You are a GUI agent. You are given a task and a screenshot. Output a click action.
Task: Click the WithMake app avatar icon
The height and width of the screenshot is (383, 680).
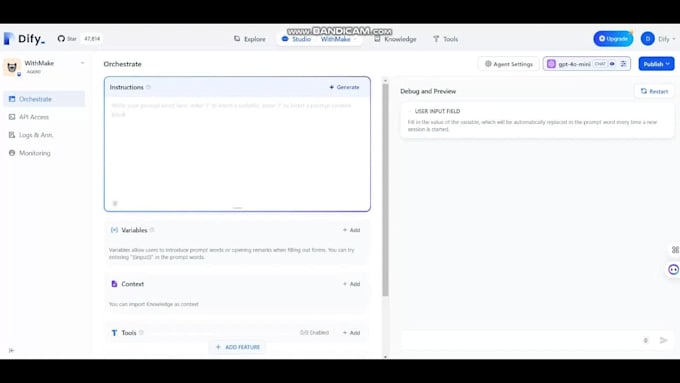12,67
